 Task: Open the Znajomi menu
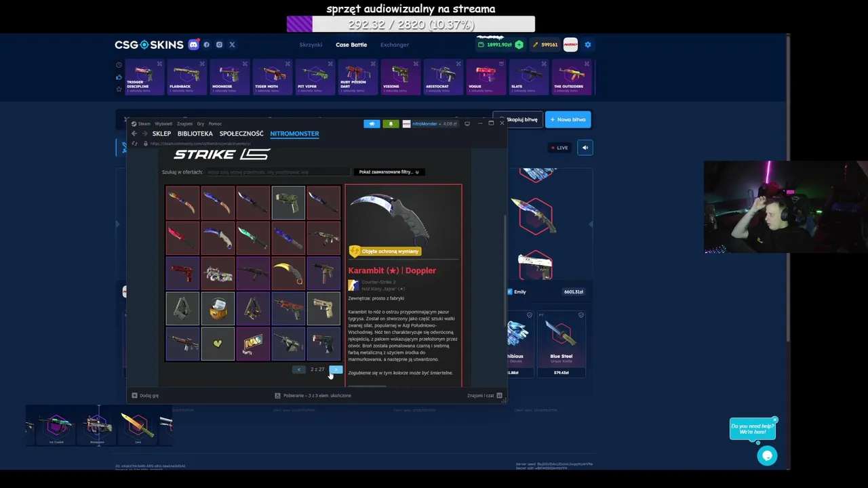(185, 124)
